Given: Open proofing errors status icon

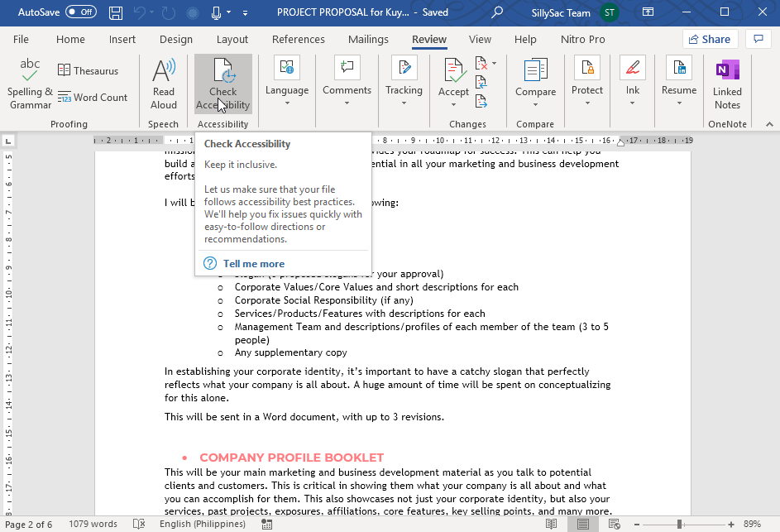Looking at the screenshot, I should pos(139,524).
